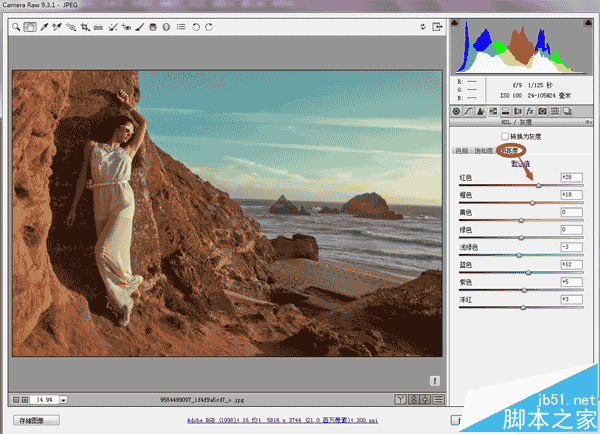Click the red luminance slider handle

coord(539,186)
